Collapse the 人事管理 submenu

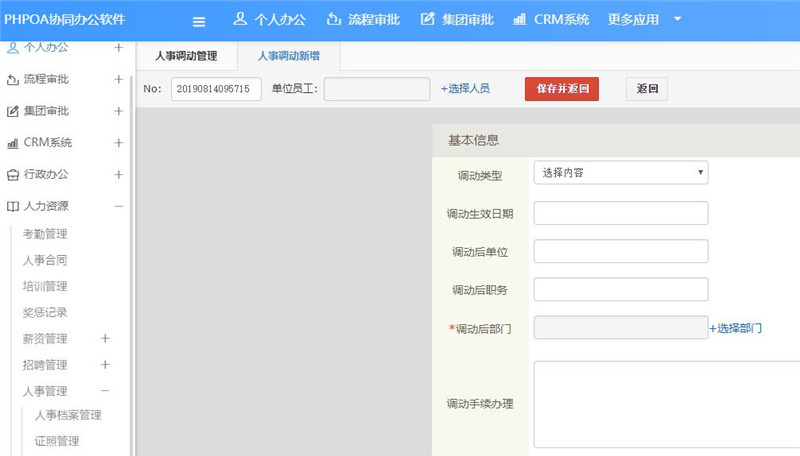pyautogui.click(x=105, y=391)
